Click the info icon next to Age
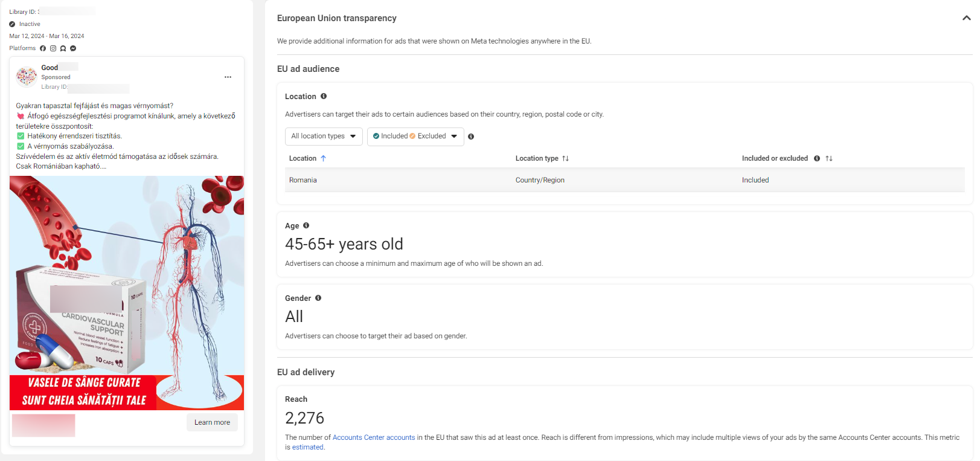980x461 pixels. tap(306, 225)
